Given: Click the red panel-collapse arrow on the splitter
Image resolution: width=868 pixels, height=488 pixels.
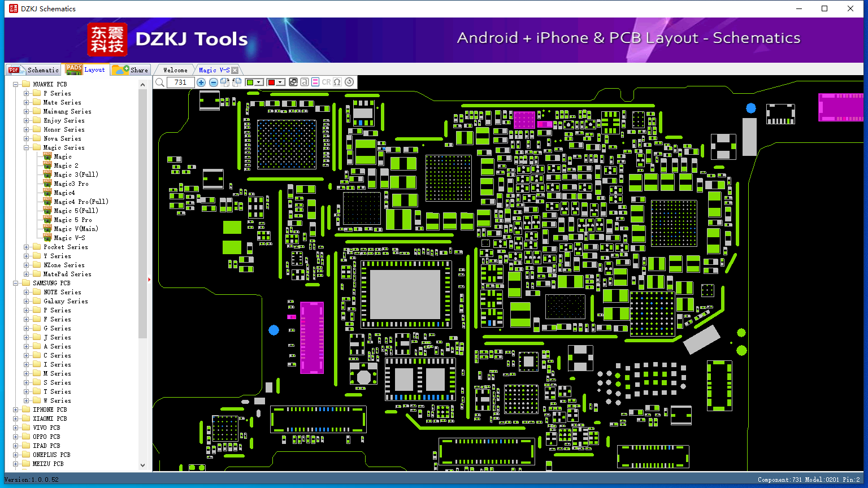Looking at the screenshot, I should pyautogui.click(x=149, y=280).
